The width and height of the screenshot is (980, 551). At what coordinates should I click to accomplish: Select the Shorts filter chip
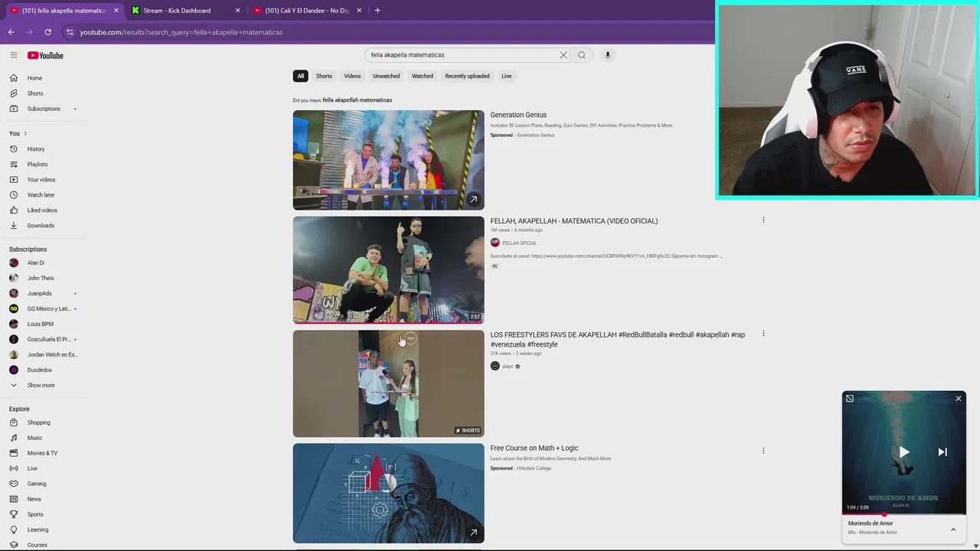[324, 76]
